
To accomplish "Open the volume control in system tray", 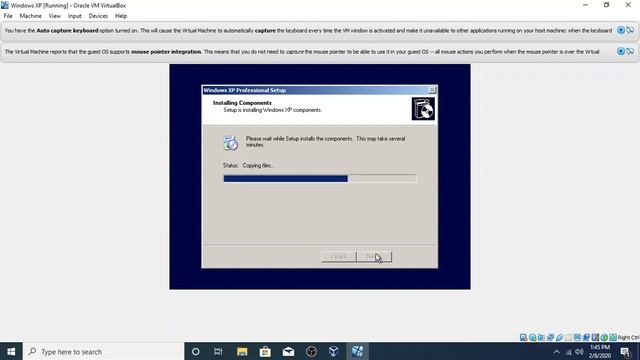I will coord(579,351).
